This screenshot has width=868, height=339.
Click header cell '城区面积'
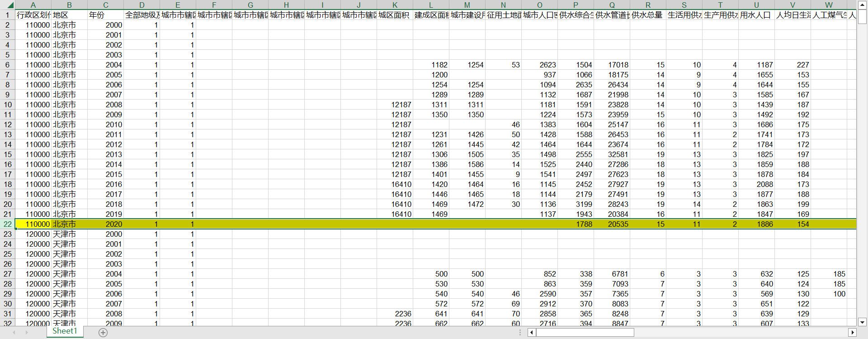[x=395, y=15]
